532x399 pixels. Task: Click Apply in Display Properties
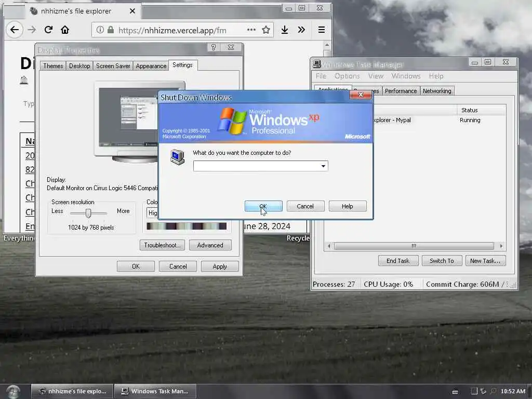[220, 267]
